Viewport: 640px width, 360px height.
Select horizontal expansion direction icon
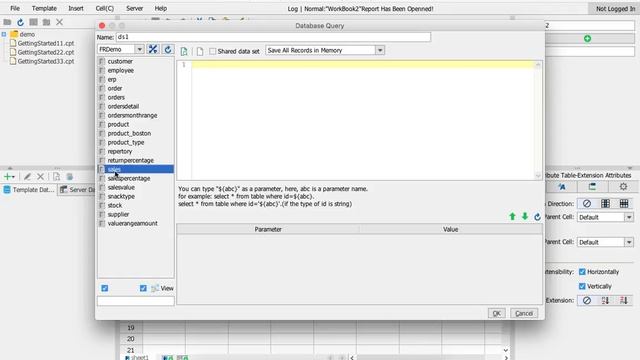click(624, 203)
